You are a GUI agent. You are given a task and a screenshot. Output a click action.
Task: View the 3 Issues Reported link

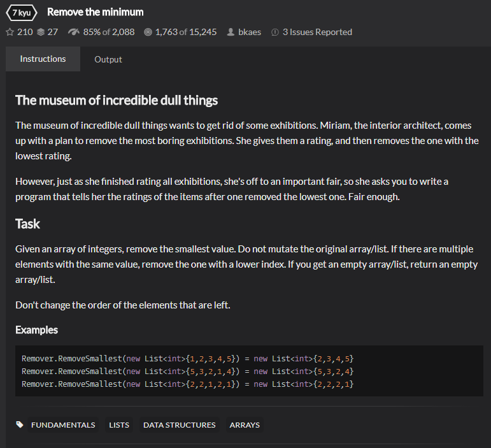tap(317, 32)
